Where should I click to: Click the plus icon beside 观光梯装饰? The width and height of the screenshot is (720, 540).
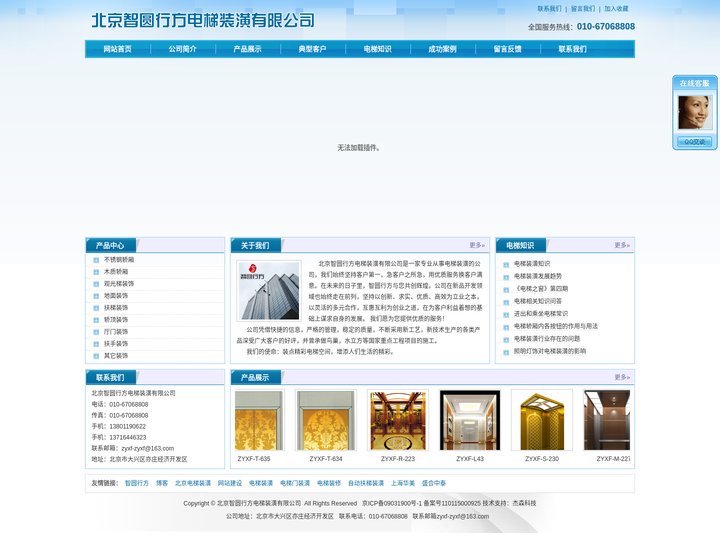click(x=96, y=284)
